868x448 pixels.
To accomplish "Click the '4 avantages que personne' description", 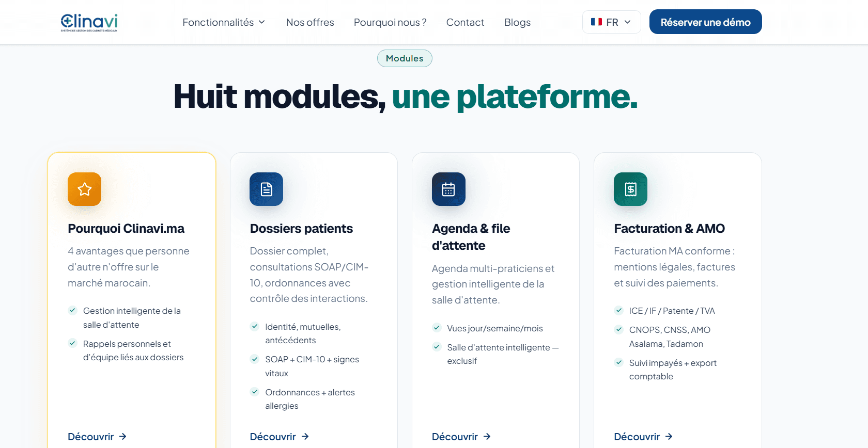I will [x=129, y=267].
